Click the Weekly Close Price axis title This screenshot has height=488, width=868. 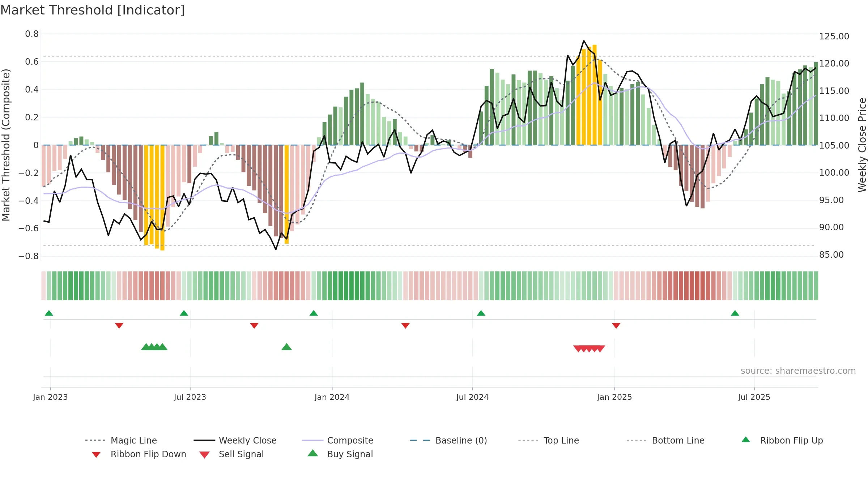coord(862,145)
